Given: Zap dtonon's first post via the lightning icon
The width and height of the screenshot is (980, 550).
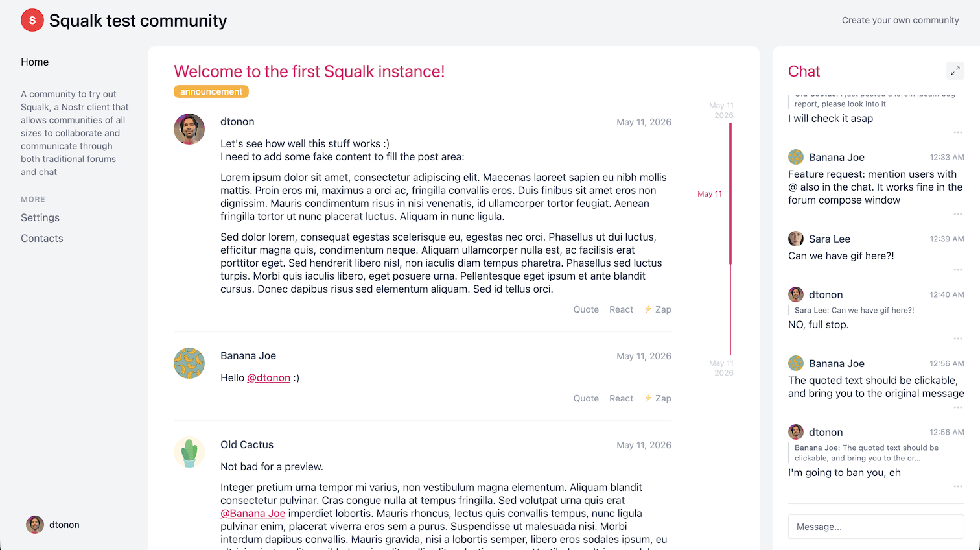Looking at the screenshot, I should click(647, 309).
